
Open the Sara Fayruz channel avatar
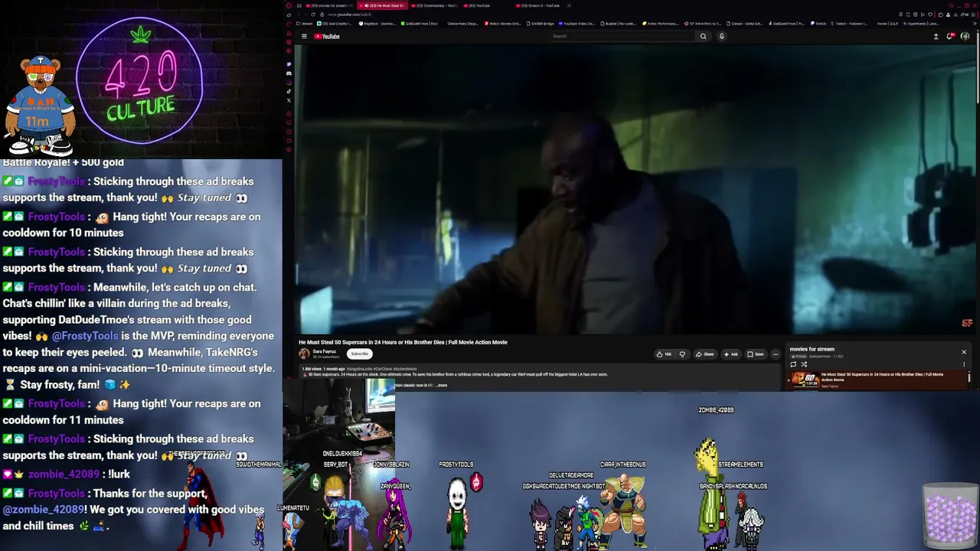point(304,354)
